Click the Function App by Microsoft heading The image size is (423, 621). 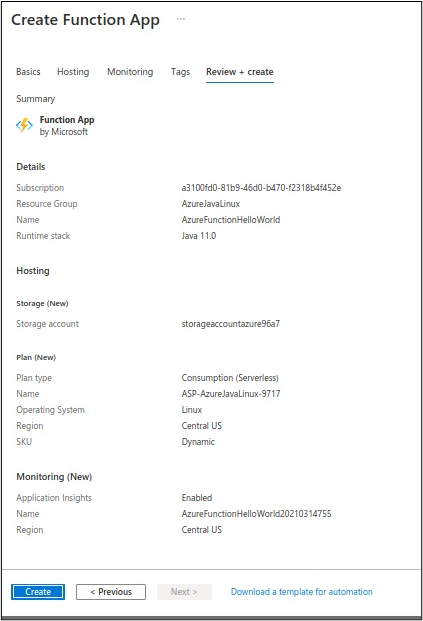tap(67, 126)
